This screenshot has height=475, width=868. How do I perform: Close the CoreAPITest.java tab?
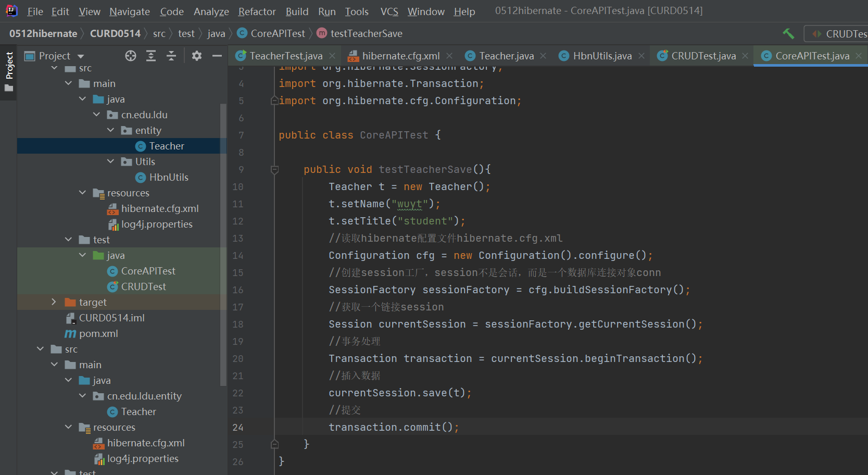pyautogui.click(x=859, y=56)
